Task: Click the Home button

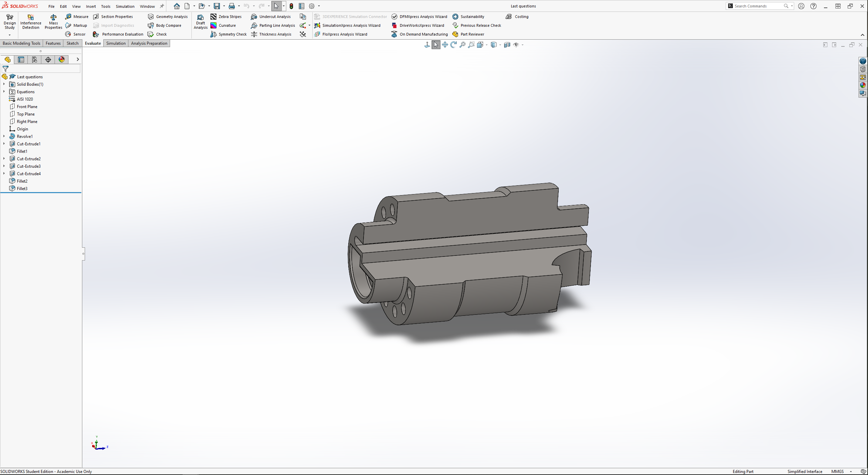Action: pyautogui.click(x=177, y=6)
